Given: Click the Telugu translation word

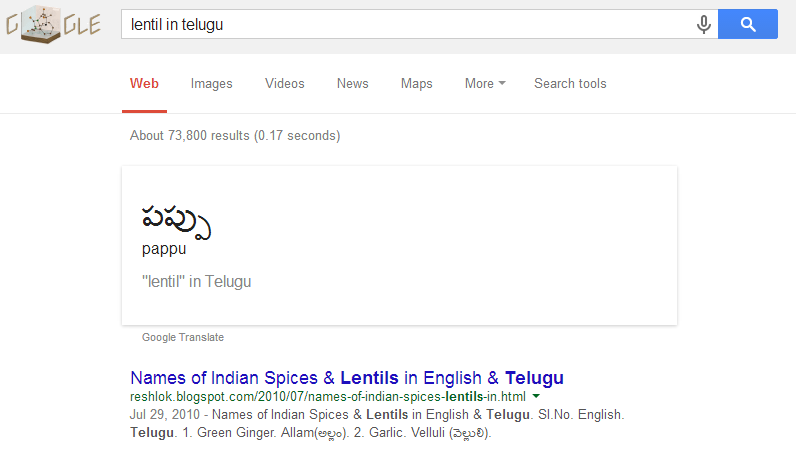Looking at the screenshot, I should [x=176, y=219].
